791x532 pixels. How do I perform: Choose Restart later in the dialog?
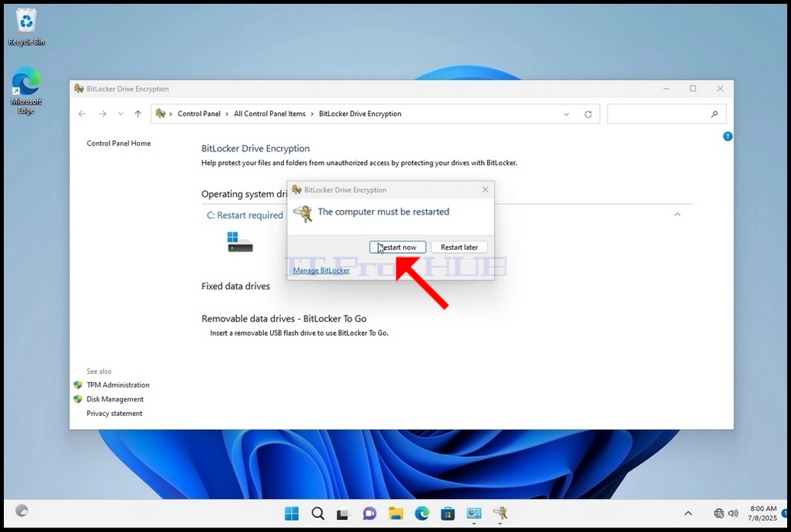[459, 248]
